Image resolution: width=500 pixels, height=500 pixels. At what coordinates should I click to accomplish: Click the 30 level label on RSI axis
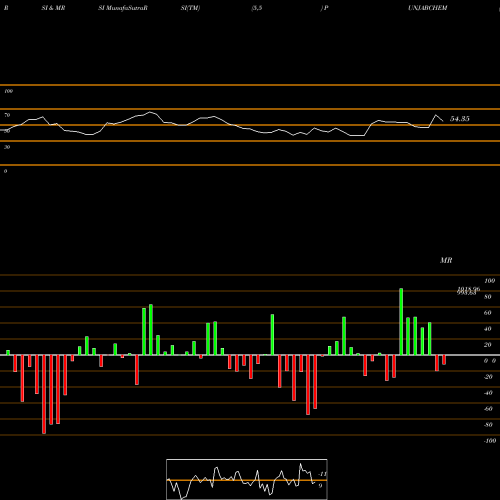[7, 147]
